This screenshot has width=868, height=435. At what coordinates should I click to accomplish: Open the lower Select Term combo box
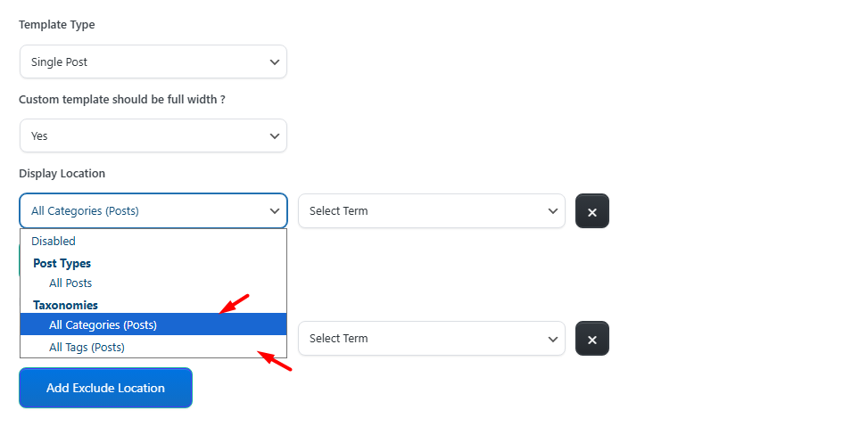coord(431,339)
